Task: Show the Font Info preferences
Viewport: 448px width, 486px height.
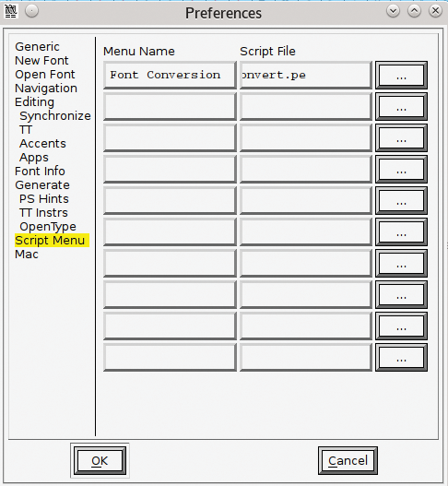Action: tap(40, 172)
